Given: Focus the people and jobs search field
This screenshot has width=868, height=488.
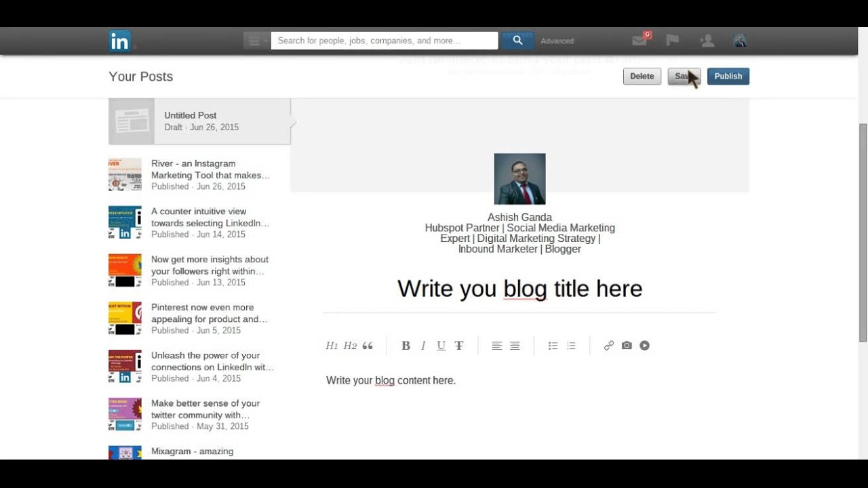Looking at the screenshot, I should pos(384,41).
